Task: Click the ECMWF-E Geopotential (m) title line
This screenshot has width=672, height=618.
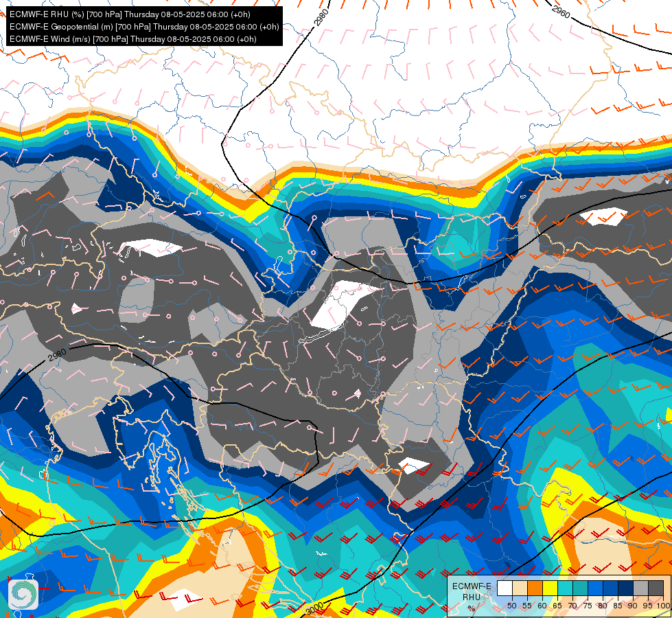Action: 144,27
